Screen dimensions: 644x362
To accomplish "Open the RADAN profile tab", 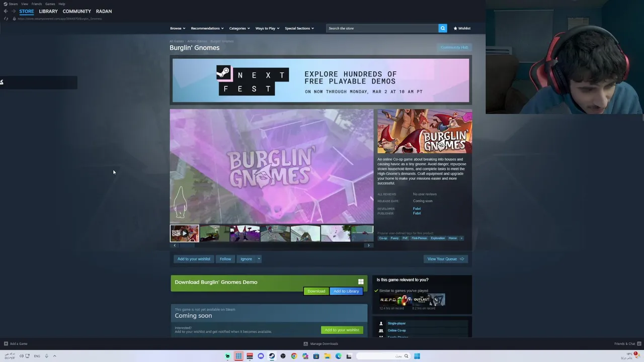I will (104, 11).
